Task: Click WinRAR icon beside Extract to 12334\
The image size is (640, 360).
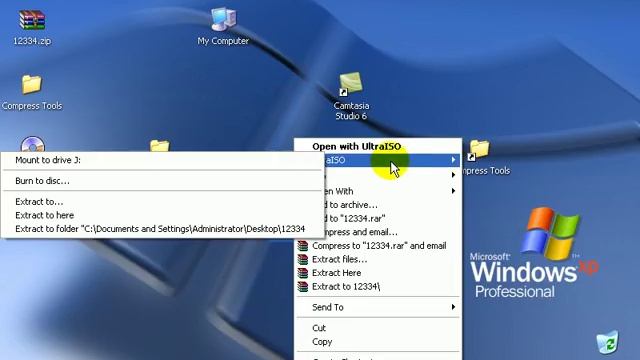Action: (303, 287)
